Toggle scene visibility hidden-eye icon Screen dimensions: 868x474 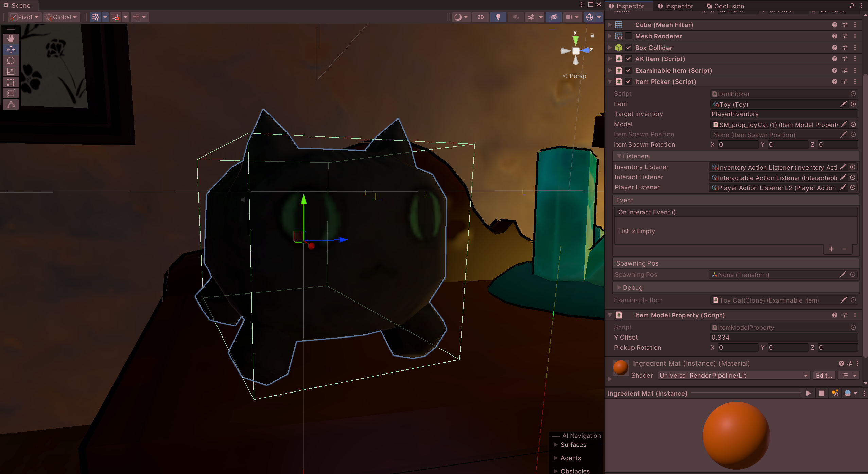[554, 17]
